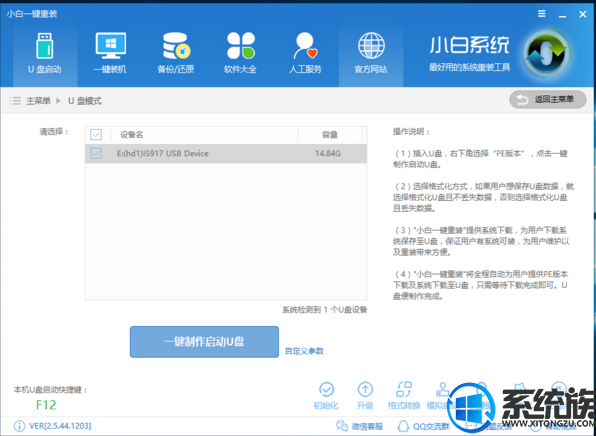Click the 14.84G capacity cell
Screen dimensions: 596x436
pyautogui.click(x=328, y=154)
